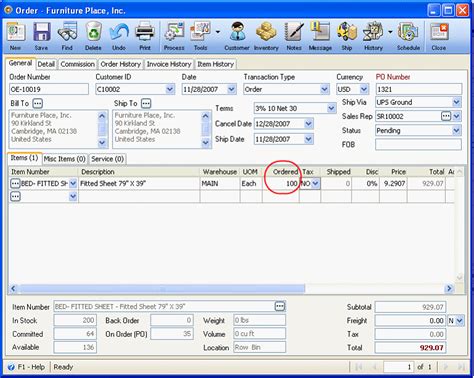Select the Misc Items (0) tab

click(65, 159)
